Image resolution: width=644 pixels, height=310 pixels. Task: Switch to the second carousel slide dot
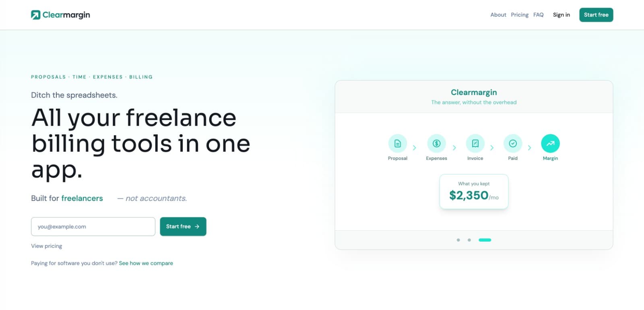point(469,240)
